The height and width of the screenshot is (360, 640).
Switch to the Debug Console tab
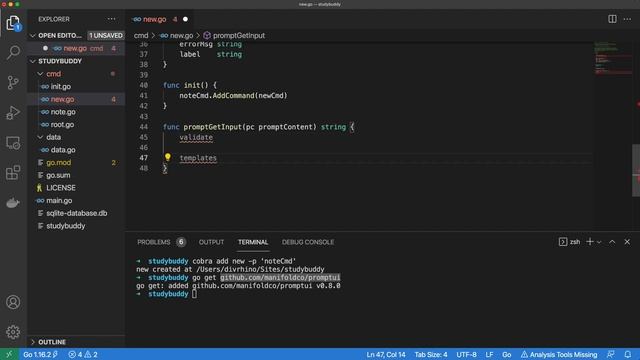(x=308, y=242)
